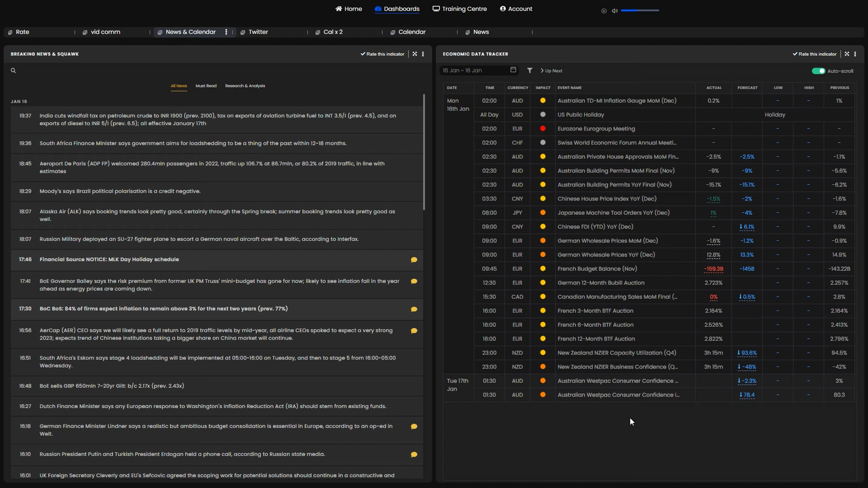868x488 pixels.
Task: Click the filter funnel icon
Action: pyautogui.click(x=529, y=70)
